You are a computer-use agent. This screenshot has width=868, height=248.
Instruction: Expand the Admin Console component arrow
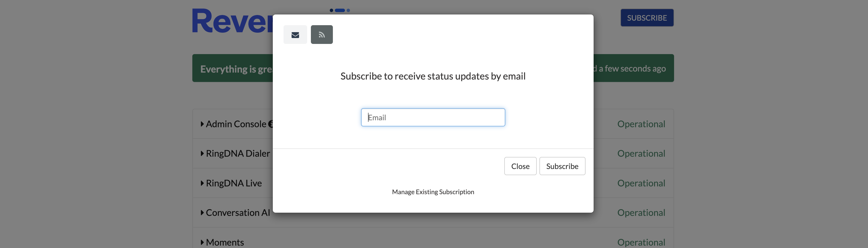(x=202, y=124)
